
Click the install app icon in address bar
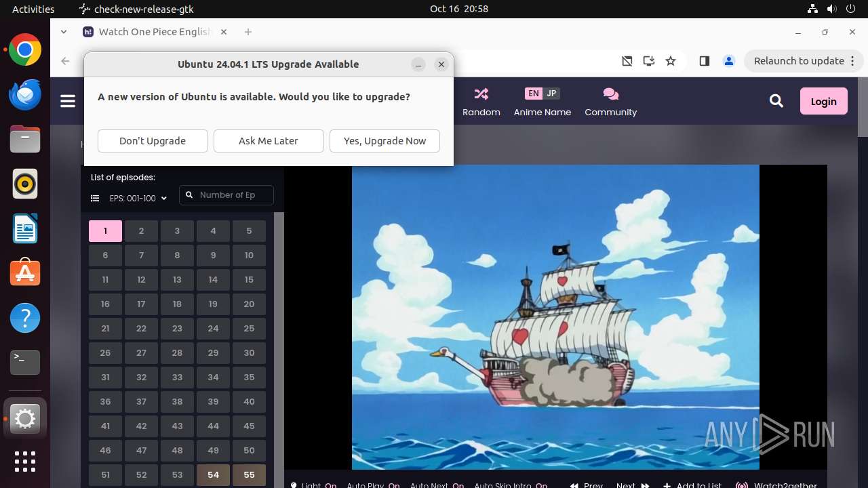coord(649,61)
